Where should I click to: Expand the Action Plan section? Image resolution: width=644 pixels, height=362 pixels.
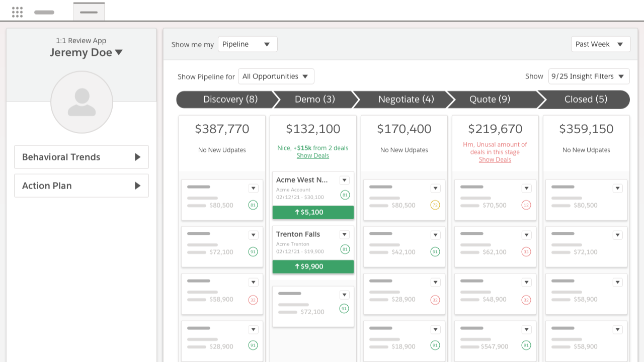82,186
